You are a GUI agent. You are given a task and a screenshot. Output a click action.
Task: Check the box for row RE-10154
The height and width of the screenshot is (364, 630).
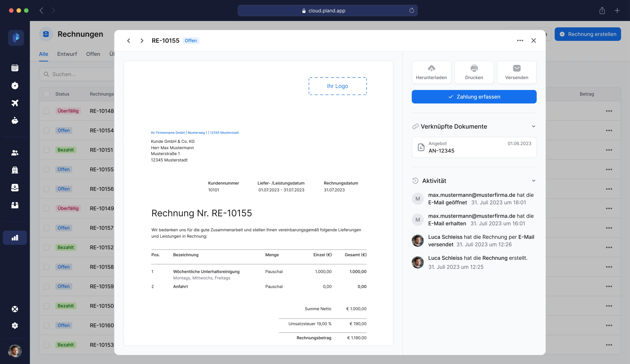point(47,130)
